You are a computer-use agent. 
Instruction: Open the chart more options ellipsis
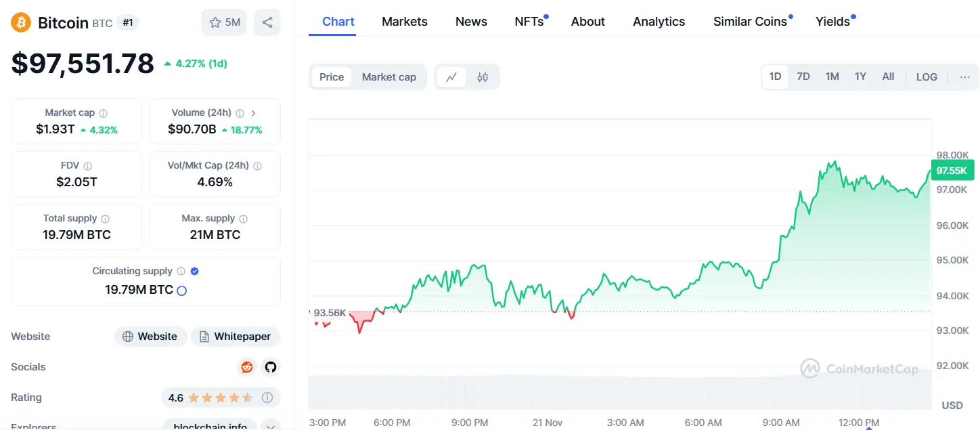[965, 77]
